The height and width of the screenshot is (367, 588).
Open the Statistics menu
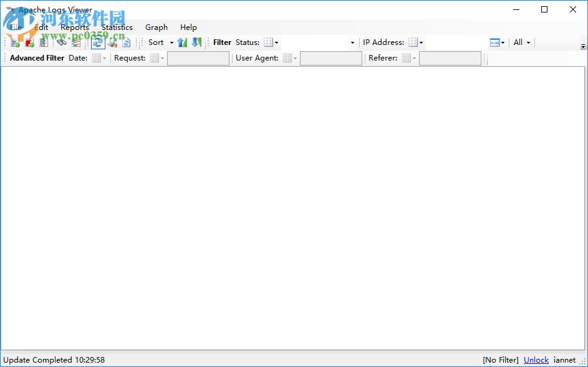pos(116,27)
